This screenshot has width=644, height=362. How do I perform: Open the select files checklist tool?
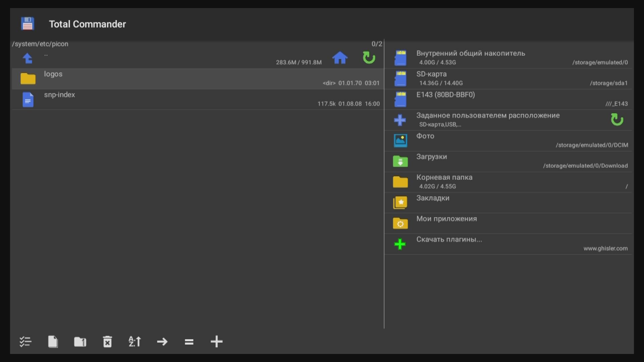(25, 342)
